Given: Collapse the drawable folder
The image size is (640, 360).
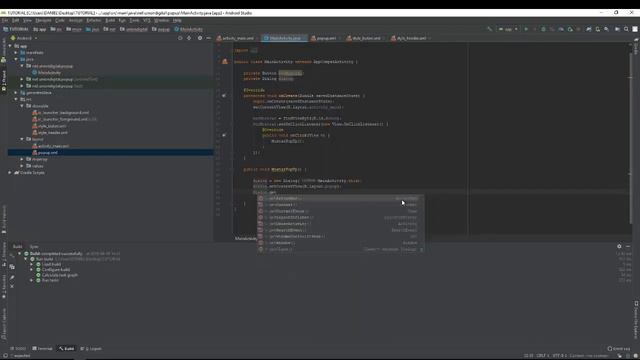Looking at the screenshot, I should [22, 106].
